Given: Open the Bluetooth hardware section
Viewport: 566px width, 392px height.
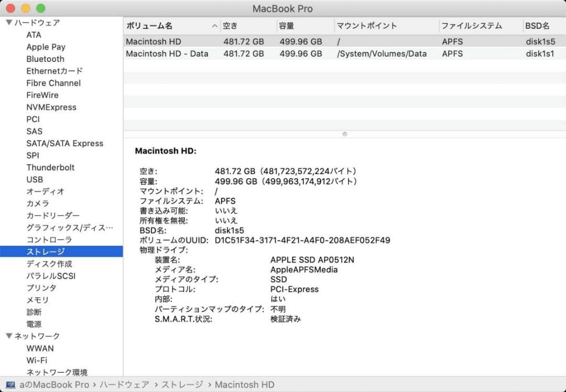Looking at the screenshot, I should click(x=45, y=59).
